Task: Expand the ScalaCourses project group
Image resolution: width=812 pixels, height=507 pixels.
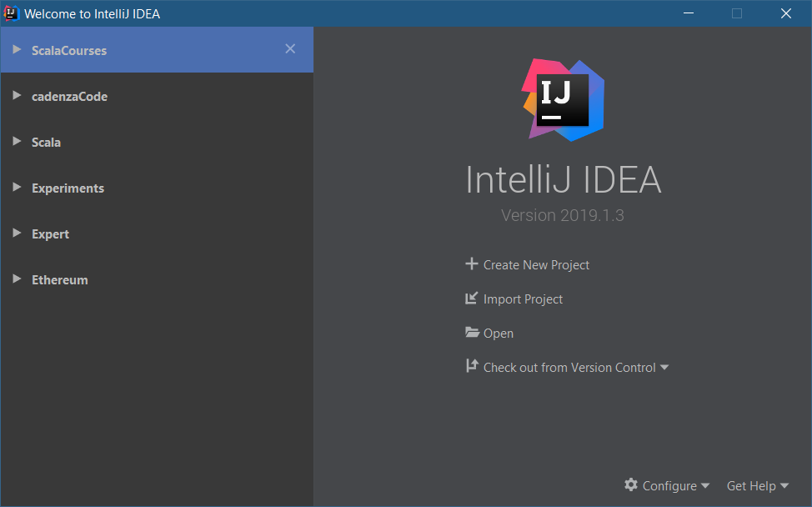Action: coord(17,49)
